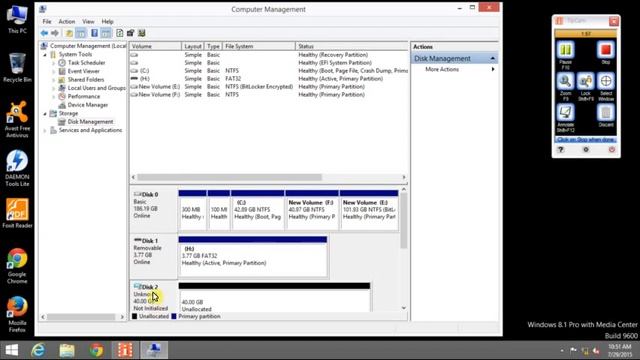This screenshot has width=640, height=360.
Task: Toggle the Show/Hide Console Tree button
Action: (81, 33)
